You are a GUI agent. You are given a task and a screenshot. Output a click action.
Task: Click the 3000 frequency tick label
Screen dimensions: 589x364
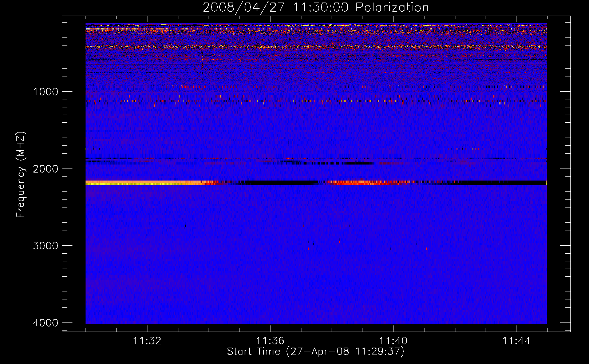pos(46,246)
